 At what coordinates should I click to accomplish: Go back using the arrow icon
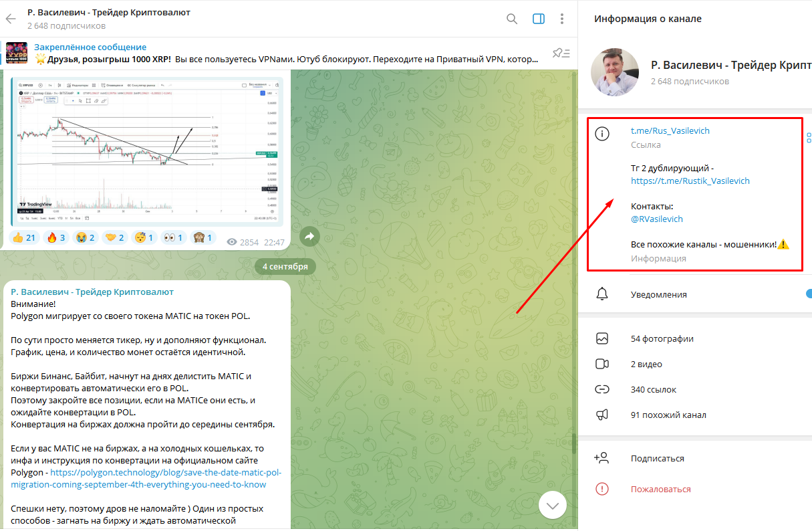pos(11,19)
